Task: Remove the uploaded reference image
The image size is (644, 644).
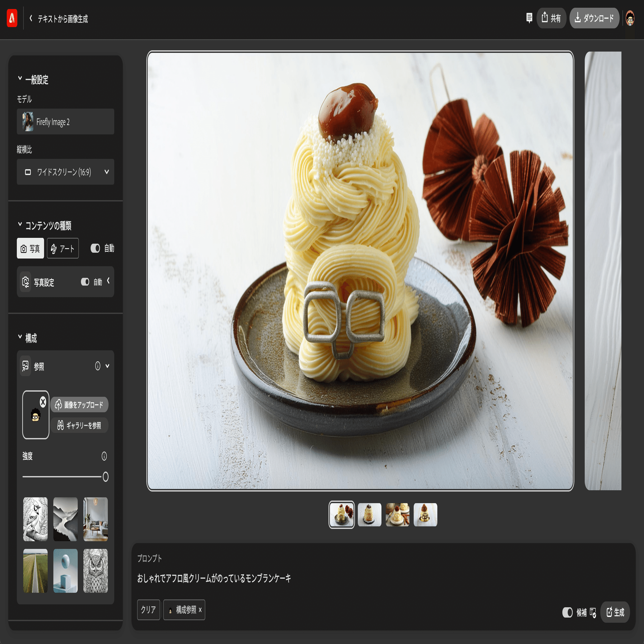Action: point(43,402)
